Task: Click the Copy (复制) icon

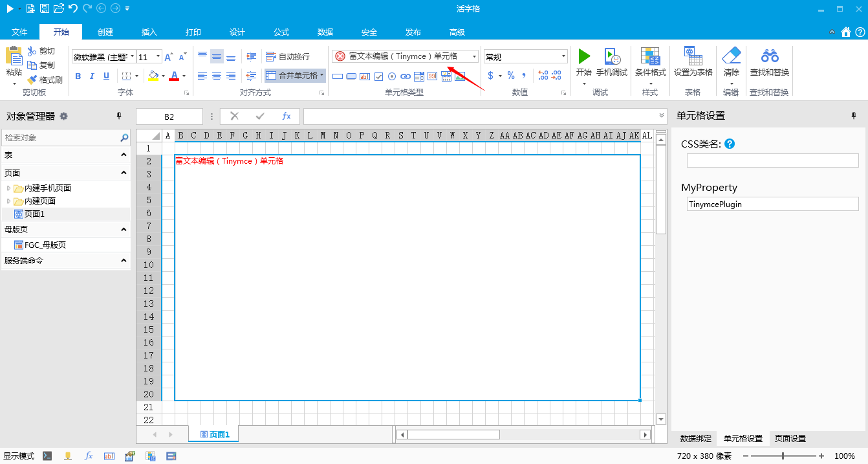Action: (x=32, y=65)
